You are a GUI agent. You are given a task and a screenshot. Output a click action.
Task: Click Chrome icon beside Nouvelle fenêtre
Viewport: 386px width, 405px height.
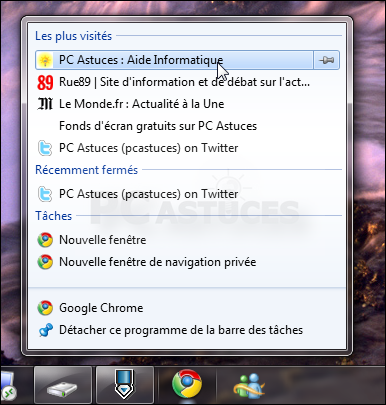coord(45,240)
